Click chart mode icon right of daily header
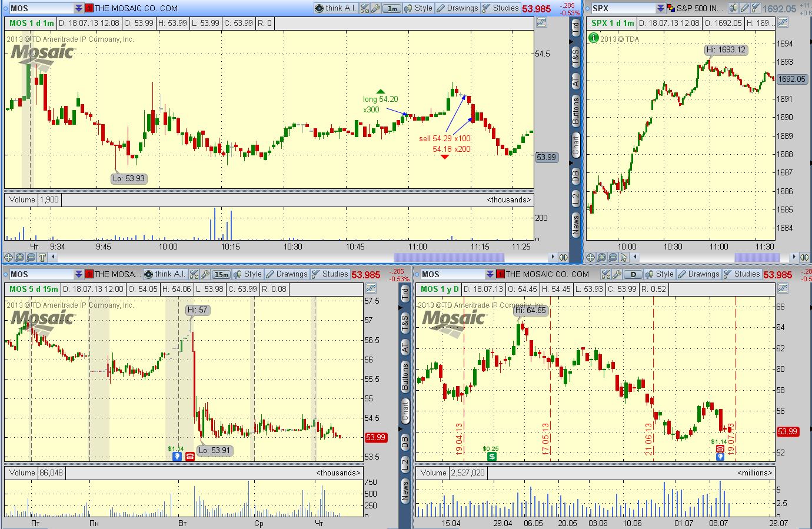The width and height of the screenshot is (812, 529). 782,288
